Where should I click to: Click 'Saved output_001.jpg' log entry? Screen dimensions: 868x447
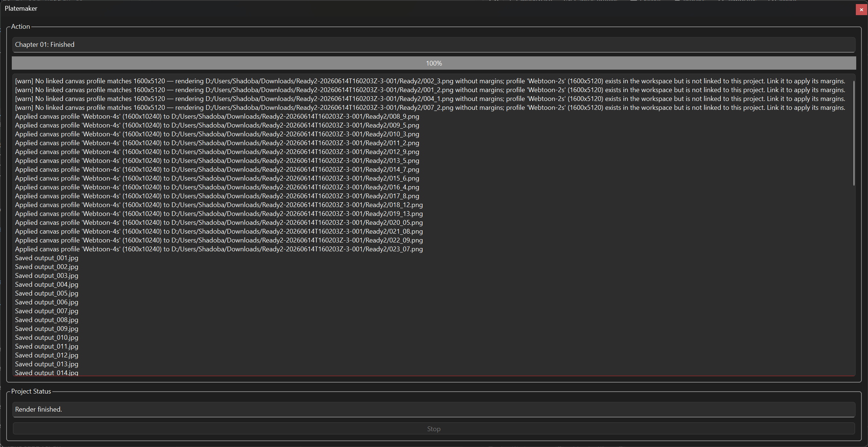pyautogui.click(x=47, y=258)
